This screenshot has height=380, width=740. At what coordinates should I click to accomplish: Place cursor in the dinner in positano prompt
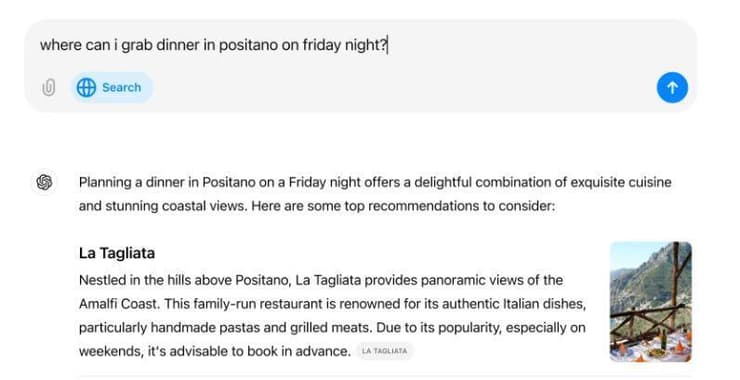click(x=214, y=45)
